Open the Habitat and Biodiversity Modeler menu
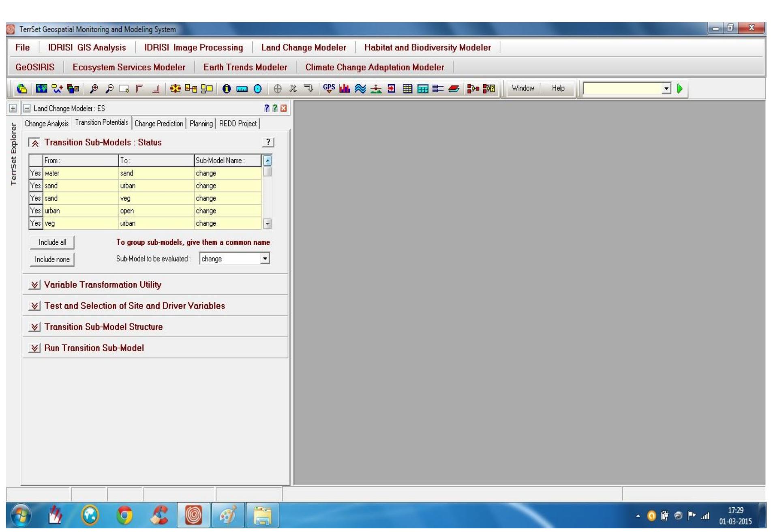 [x=428, y=47]
